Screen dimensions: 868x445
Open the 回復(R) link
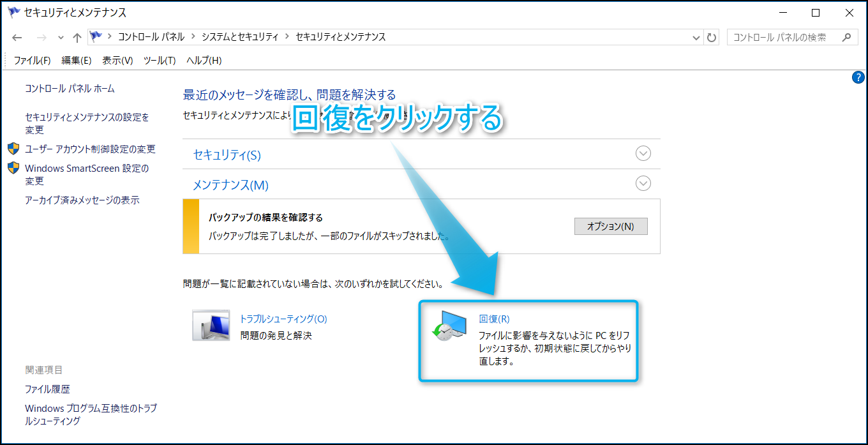click(494, 319)
